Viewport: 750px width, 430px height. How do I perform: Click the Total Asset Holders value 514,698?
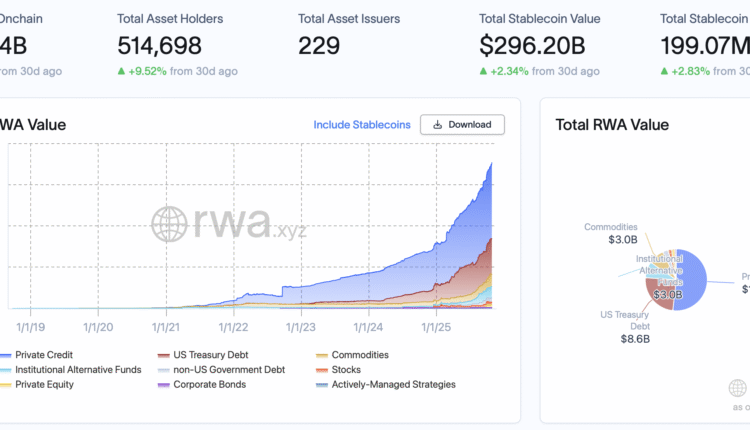159,46
